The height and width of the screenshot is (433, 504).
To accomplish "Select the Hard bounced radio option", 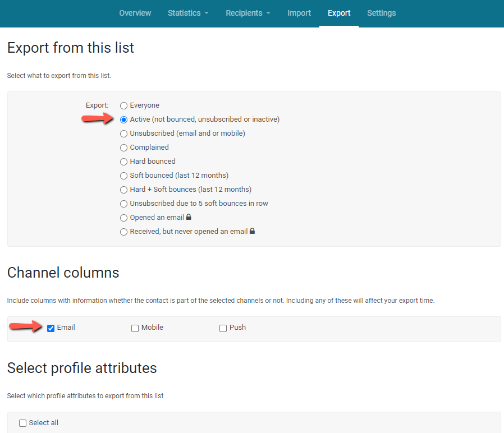I will click(124, 162).
